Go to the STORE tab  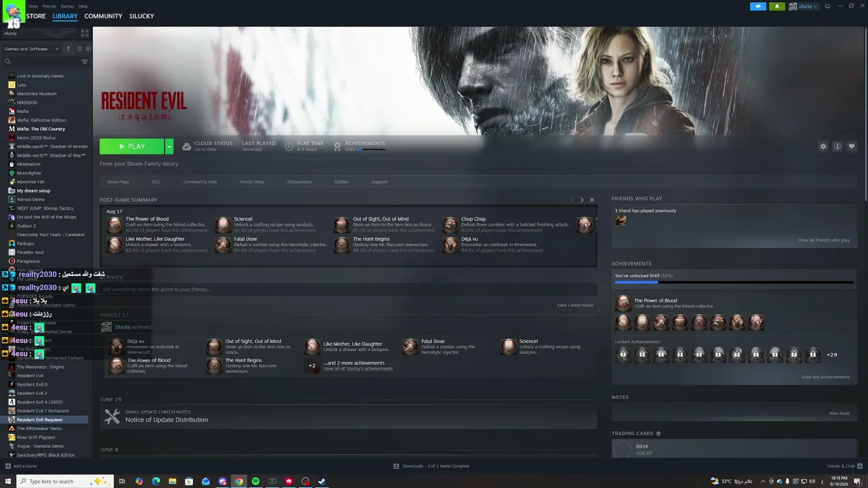point(36,16)
